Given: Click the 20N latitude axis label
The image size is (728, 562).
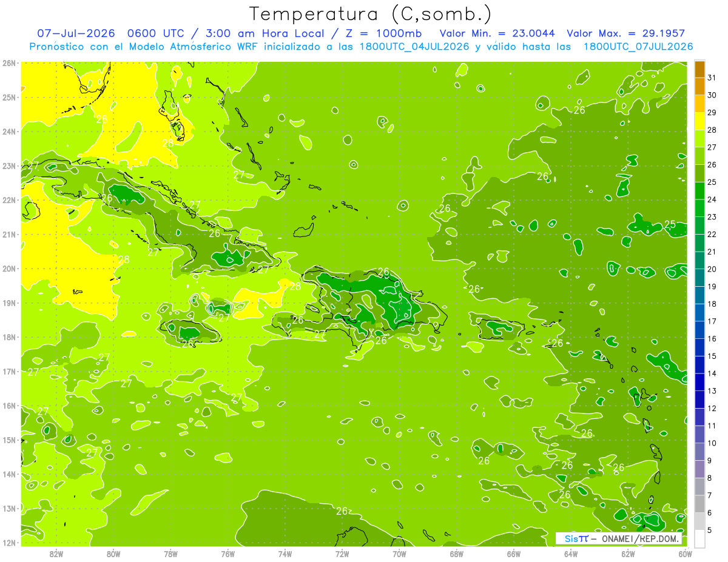Looking at the screenshot, I should 9,268.
